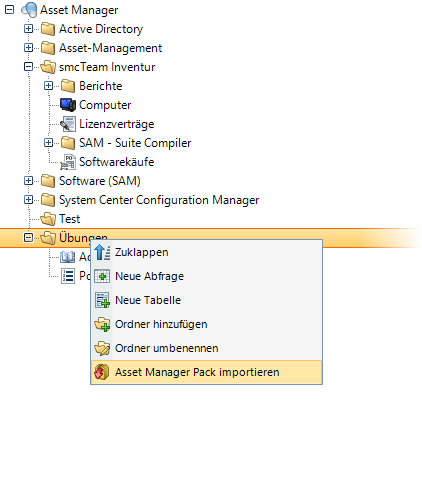
Task: Click the Ordner hinzufügen folder icon
Action: pos(102,324)
